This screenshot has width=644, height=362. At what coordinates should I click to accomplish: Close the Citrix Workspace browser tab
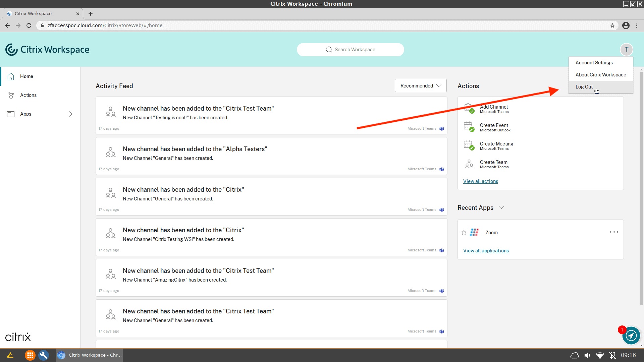pos(78,14)
